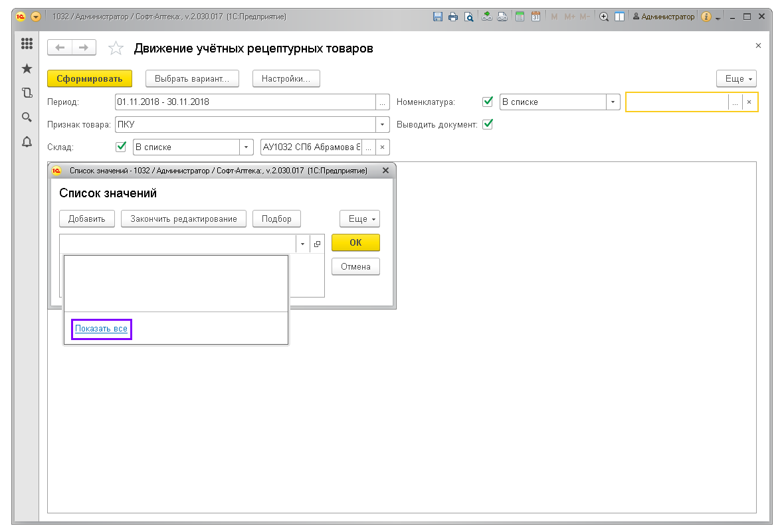Open the sections menu grid icon
The height and width of the screenshot is (532, 784).
click(27, 44)
